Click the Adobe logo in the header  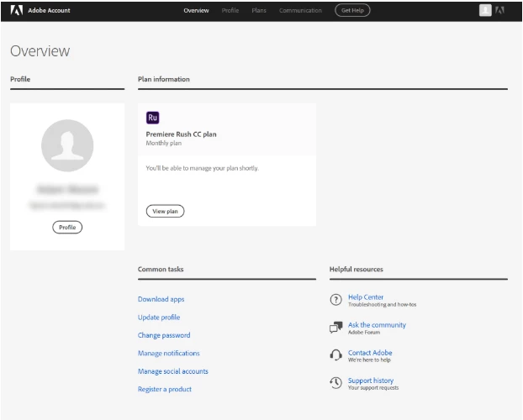click(16, 10)
